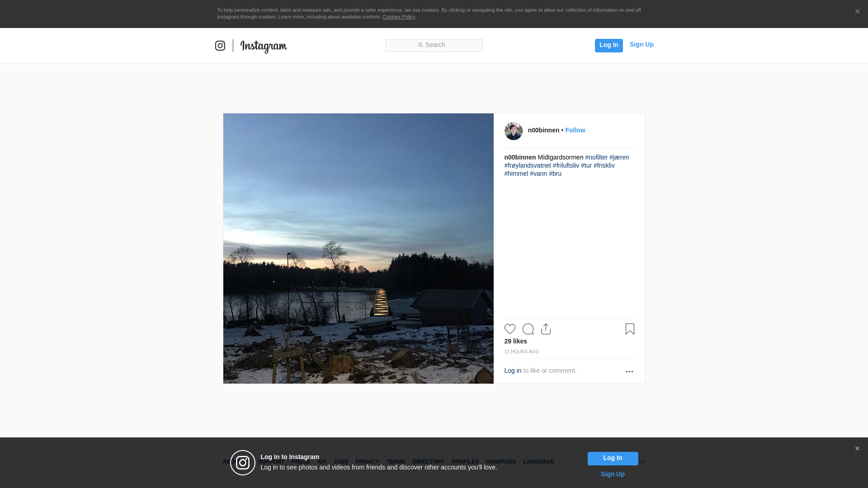The width and height of the screenshot is (868, 488).
Task: Open n00binnen's profile picture avatar
Action: point(513,131)
